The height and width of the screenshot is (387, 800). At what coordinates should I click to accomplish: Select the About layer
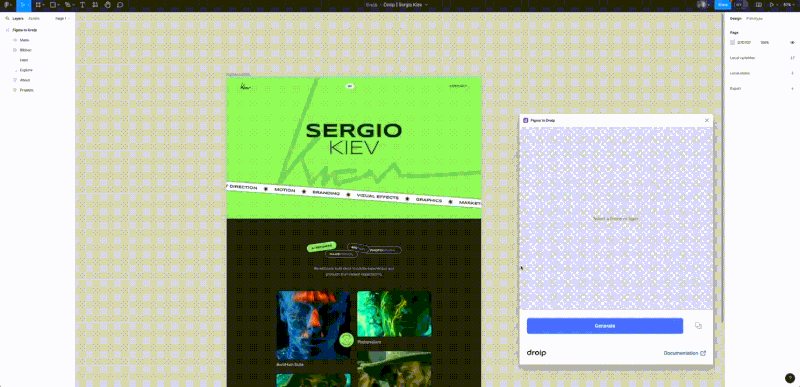pyautogui.click(x=24, y=80)
